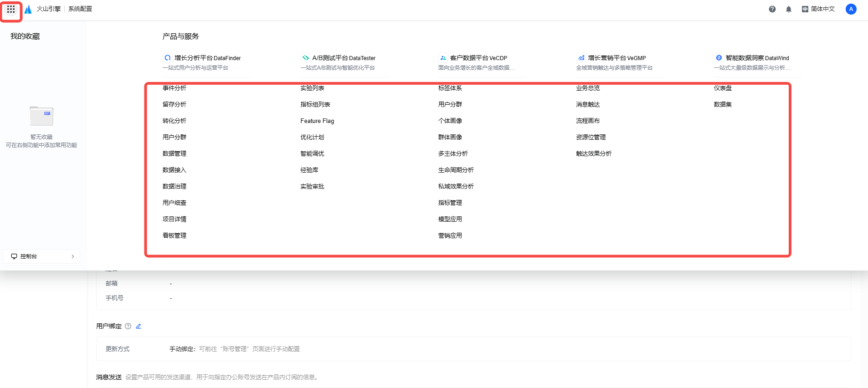
Task: Navigate to 私域效果分析
Action: click(456, 186)
